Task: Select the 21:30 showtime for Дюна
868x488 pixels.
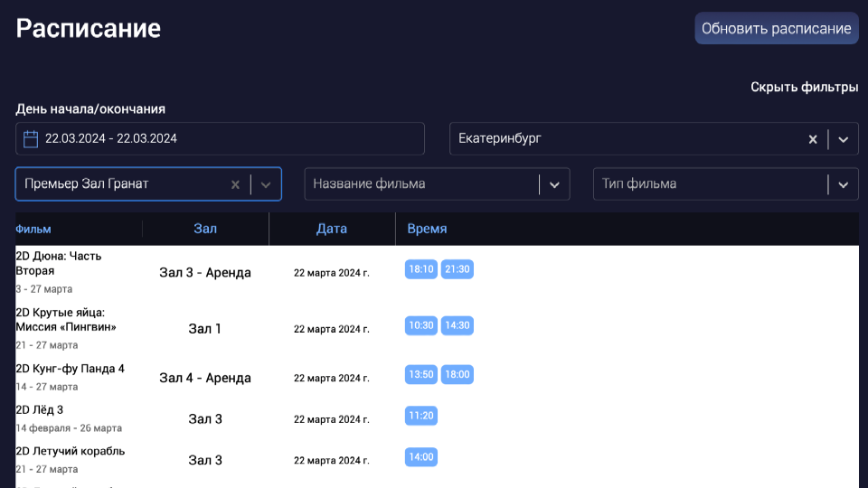Action: click(458, 269)
